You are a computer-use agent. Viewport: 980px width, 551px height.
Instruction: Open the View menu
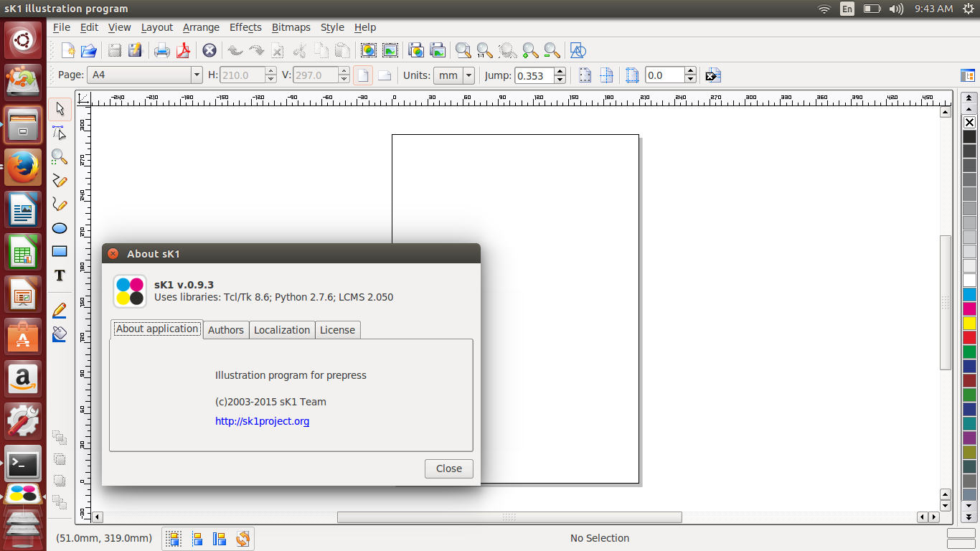119,27
